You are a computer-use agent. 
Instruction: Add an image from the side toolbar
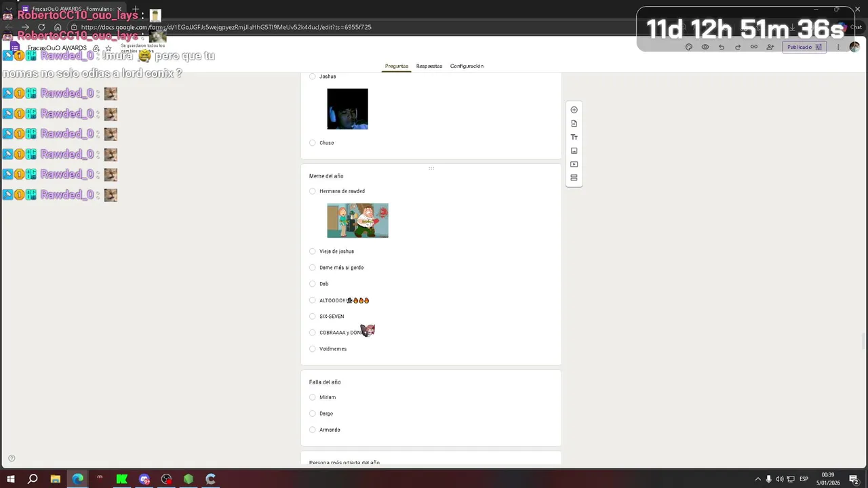[574, 150]
